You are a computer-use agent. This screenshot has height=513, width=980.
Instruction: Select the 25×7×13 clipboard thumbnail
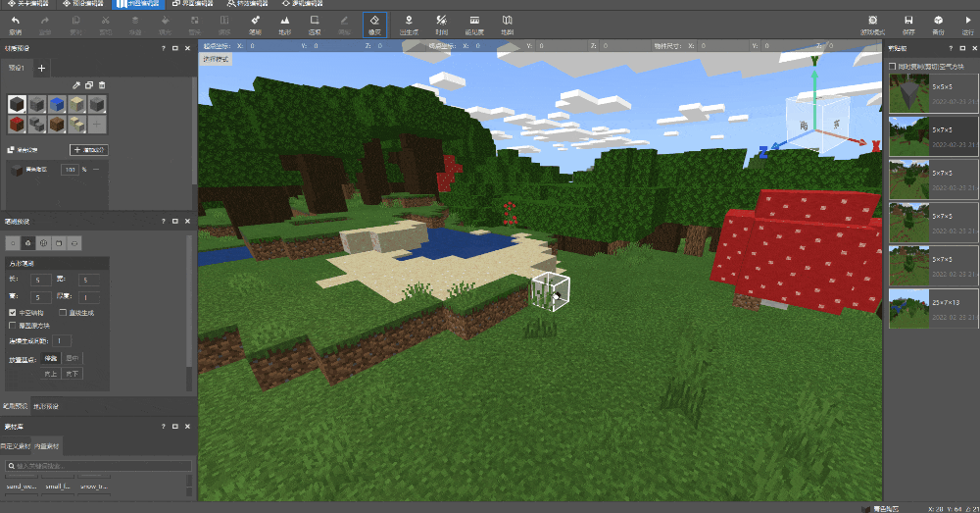[910, 307]
